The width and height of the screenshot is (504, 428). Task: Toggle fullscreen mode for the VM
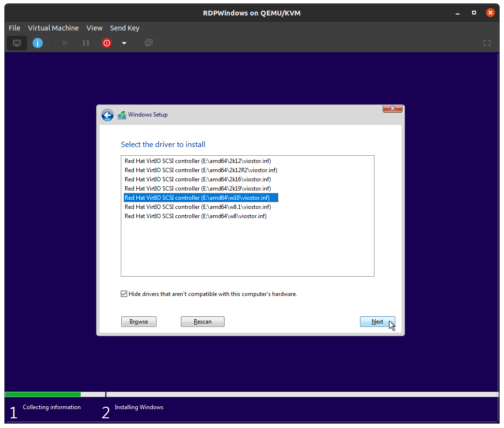point(487,43)
